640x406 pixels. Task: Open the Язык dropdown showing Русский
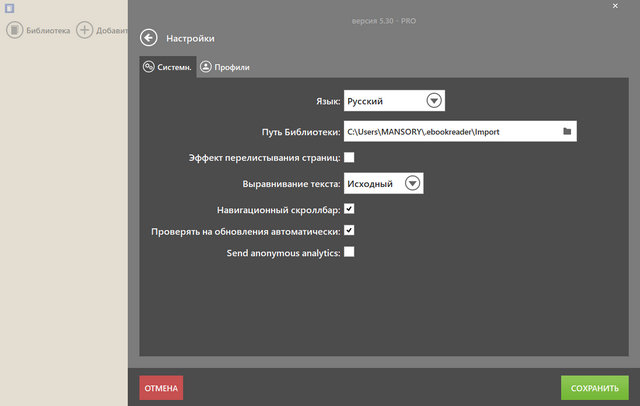[x=394, y=101]
